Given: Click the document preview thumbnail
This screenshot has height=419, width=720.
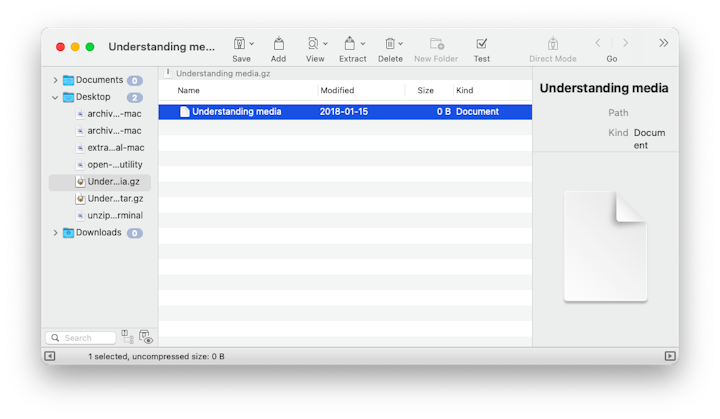Looking at the screenshot, I should click(x=605, y=247).
